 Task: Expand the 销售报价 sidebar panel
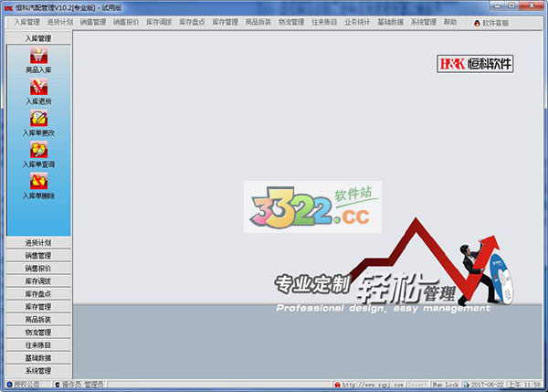tap(38, 269)
